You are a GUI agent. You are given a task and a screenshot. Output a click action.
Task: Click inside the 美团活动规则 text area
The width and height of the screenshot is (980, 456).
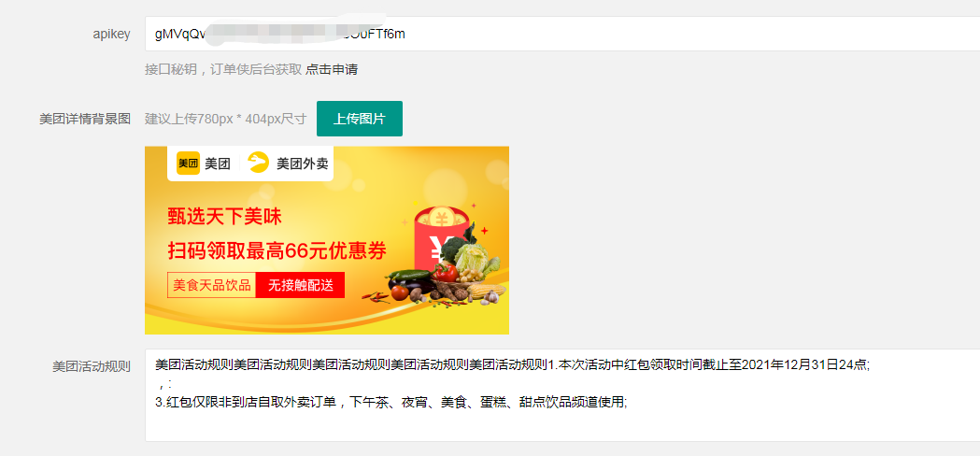tap(561, 395)
